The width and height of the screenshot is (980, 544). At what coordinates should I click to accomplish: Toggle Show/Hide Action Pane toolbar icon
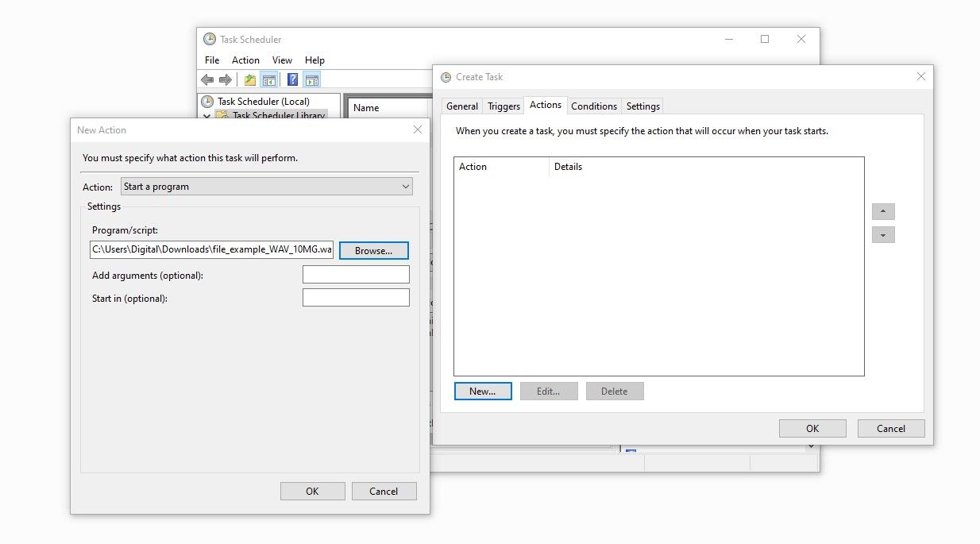pyautogui.click(x=312, y=79)
